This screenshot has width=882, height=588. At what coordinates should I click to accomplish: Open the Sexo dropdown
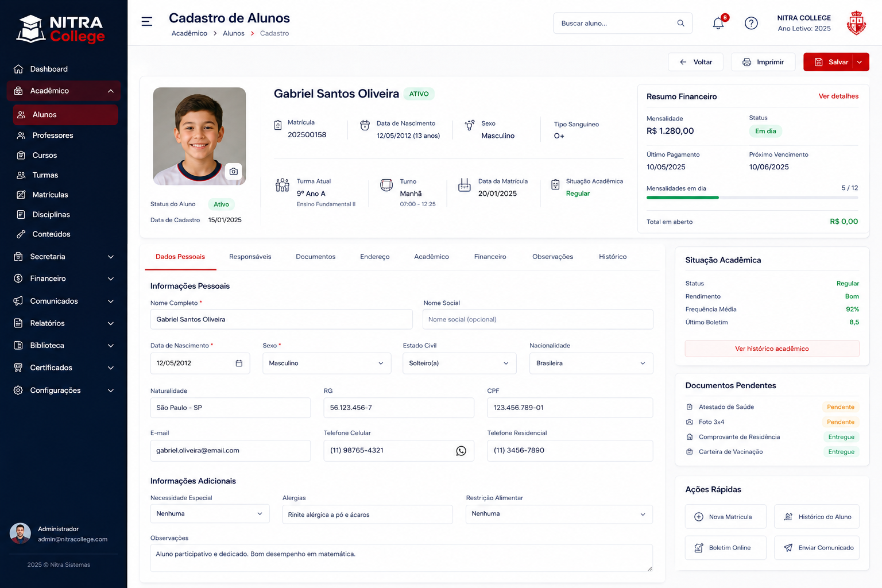(x=327, y=363)
